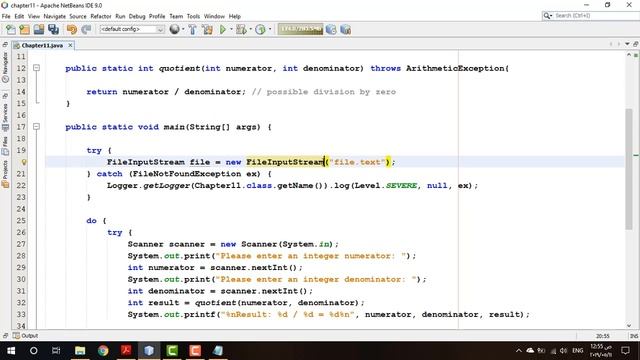Viewport: 640px width, 360px height.
Task: Click the Undo toolbar icon
Action: click(x=72, y=29)
